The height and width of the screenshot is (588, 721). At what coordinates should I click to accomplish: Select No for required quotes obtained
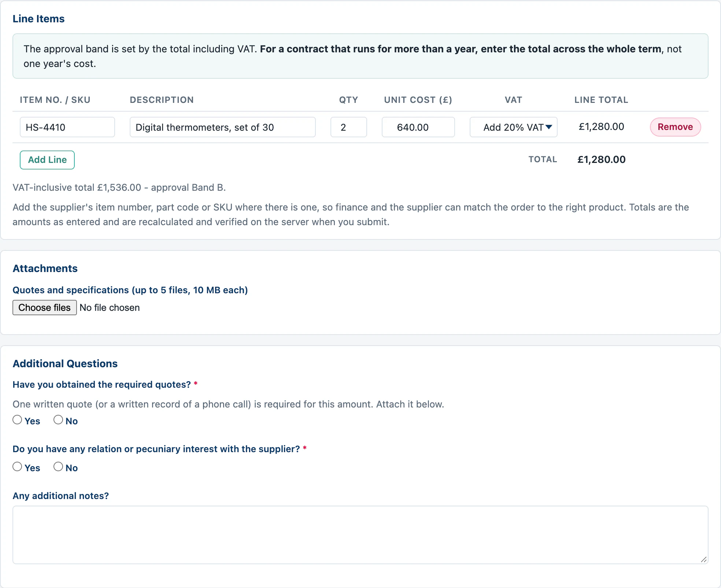[x=58, y=420]
